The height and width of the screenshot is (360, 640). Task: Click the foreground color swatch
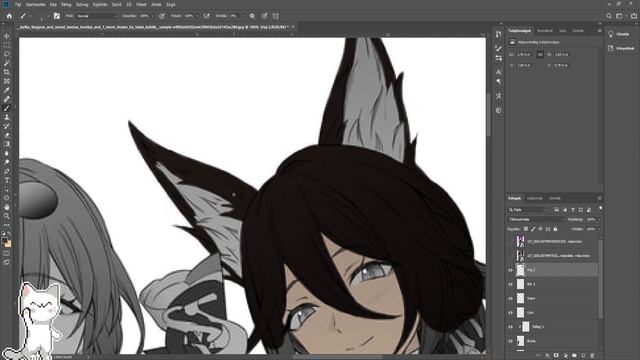(x=4, y=241)
